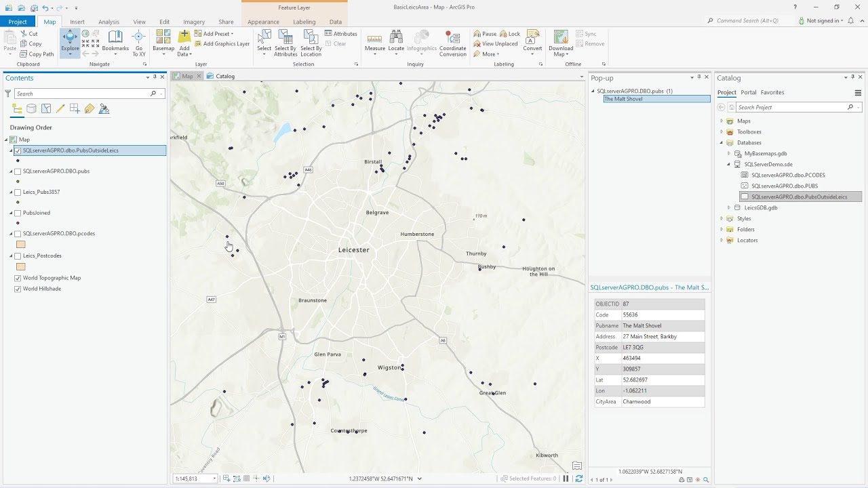Show List By Labeling view
The image size is (868, 488).
coord(90,108)
